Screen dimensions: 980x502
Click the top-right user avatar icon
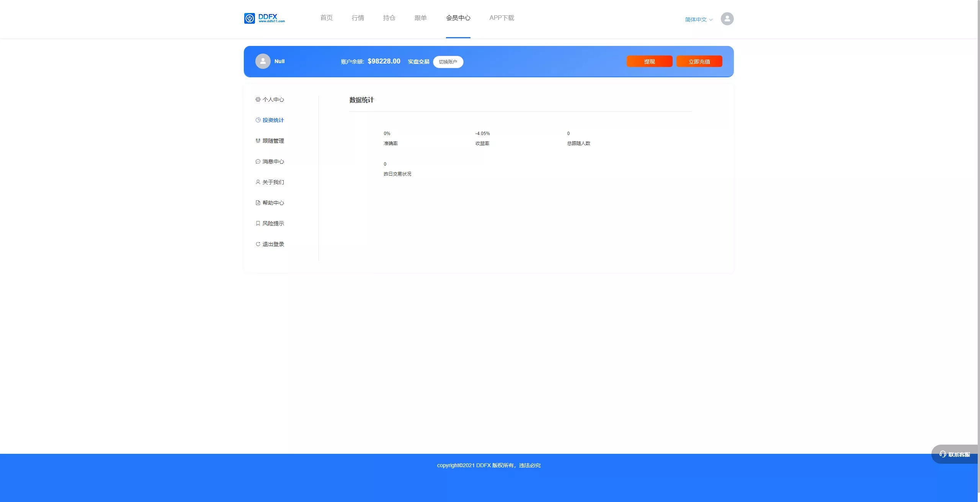pos(727,19)
